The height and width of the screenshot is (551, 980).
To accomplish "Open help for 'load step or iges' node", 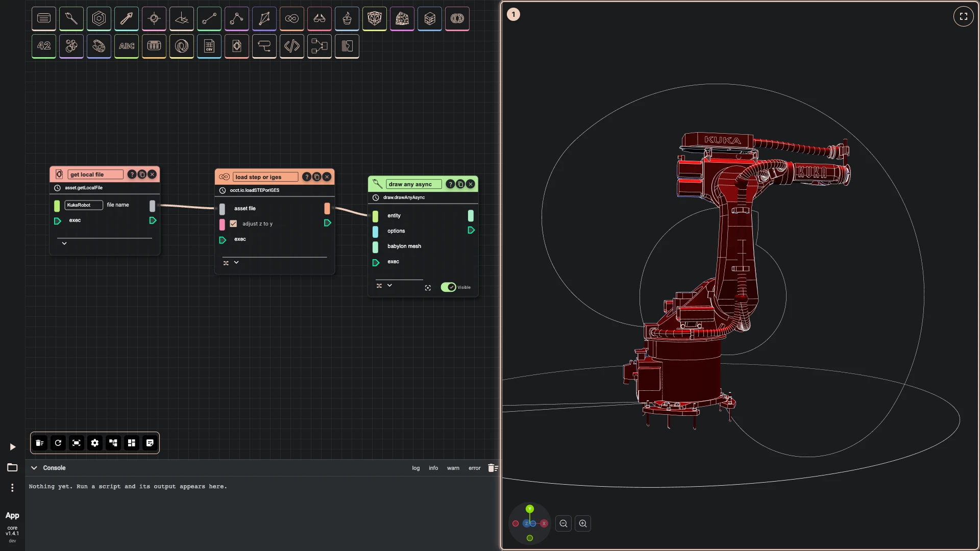I will click(x=306, y=177).
